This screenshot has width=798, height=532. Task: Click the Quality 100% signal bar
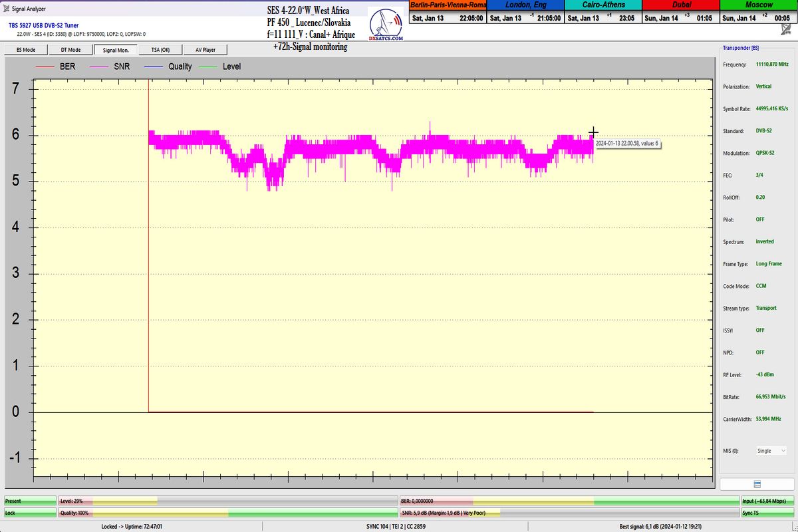coord(227,513)
